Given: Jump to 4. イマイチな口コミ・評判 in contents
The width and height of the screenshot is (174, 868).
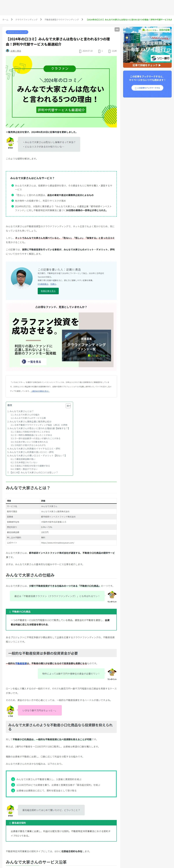Looking at the screenshot, I should [34, 449].
